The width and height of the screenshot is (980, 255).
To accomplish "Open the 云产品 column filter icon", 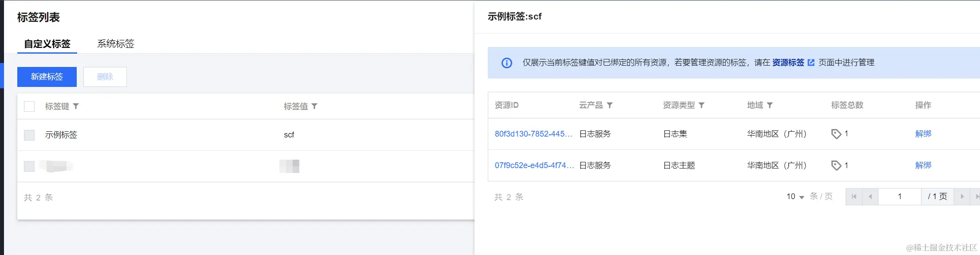I will (x=610, y=105).
